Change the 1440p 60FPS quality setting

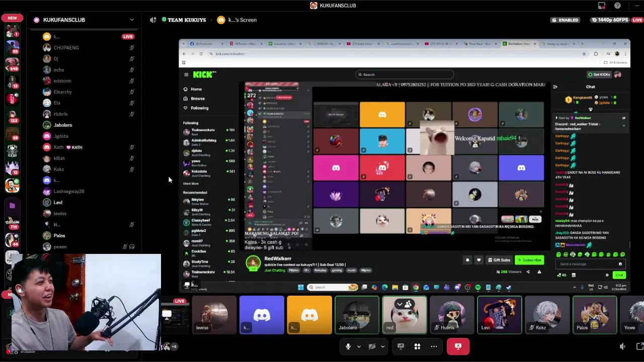point(610,20)
